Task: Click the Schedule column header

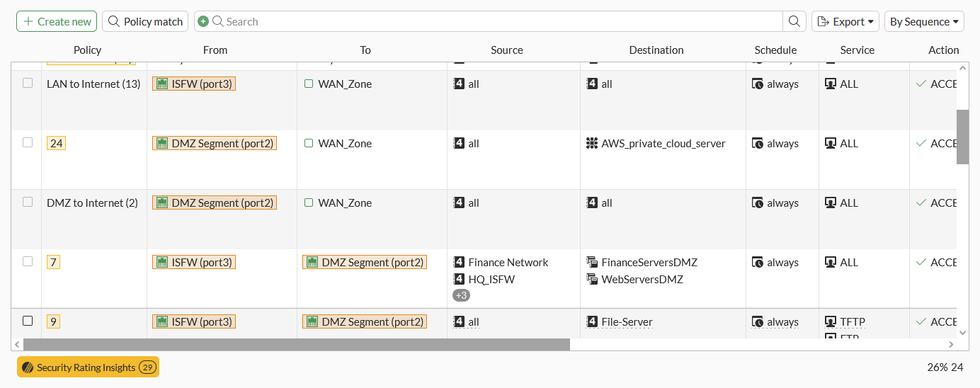Action: click(775, 50)
